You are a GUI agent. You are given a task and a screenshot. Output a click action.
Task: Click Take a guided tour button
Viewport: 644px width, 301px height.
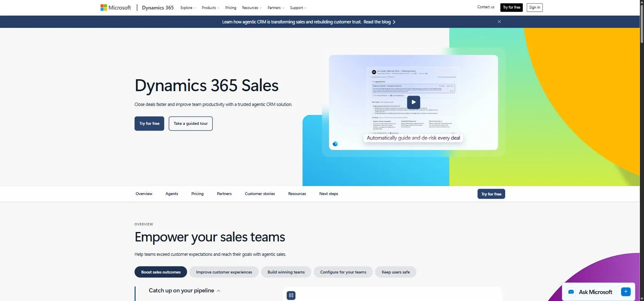(x=191, y=124)
